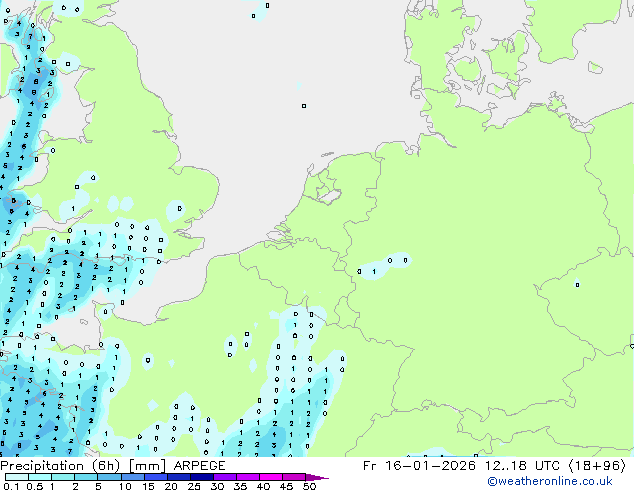Click the 40–45 mm magenta swatch

271,477
